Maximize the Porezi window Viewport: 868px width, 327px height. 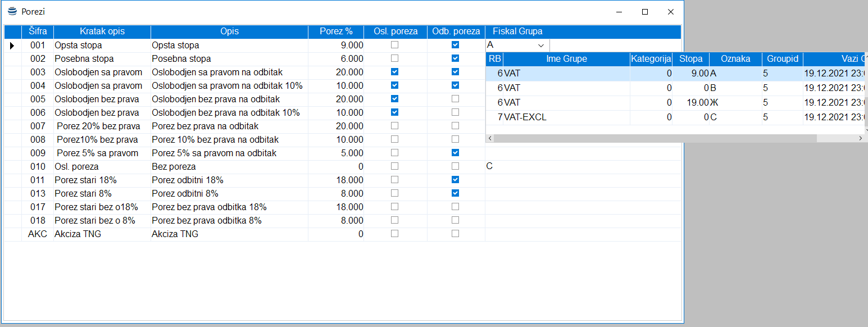[x=645, y=12]
